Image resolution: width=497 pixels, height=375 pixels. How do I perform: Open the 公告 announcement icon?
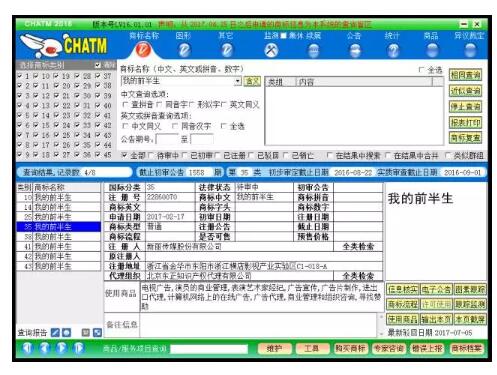tap(355, 50)
